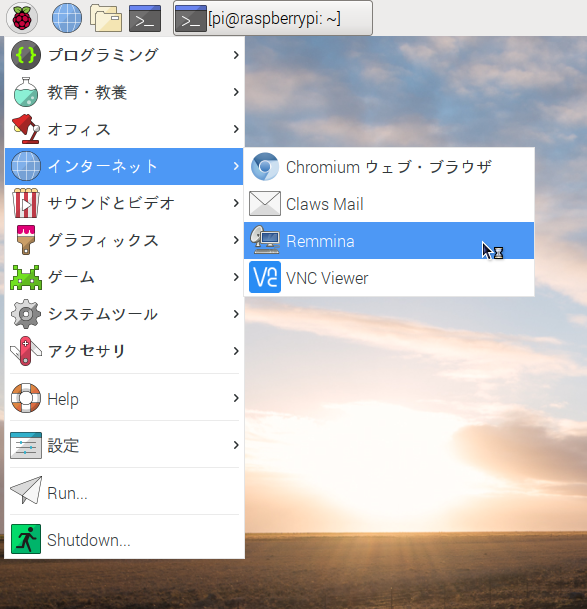Click the Raspberry Pi menu icon
The width and height of the screenshot is (587, 609).
(x=22, y=18)
